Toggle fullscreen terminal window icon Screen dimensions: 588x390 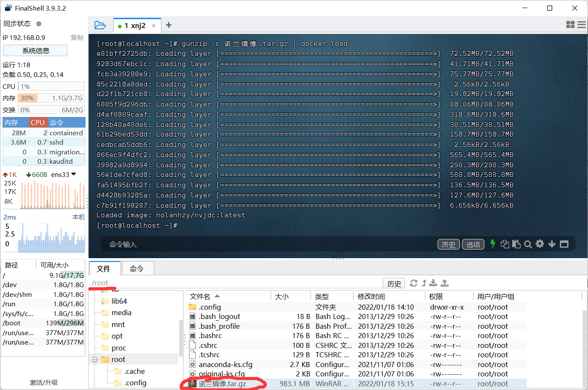[x=564, y=244]
